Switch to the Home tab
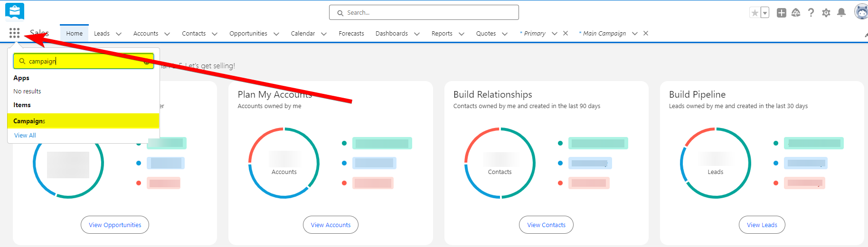868x247 pixels. 75,33
